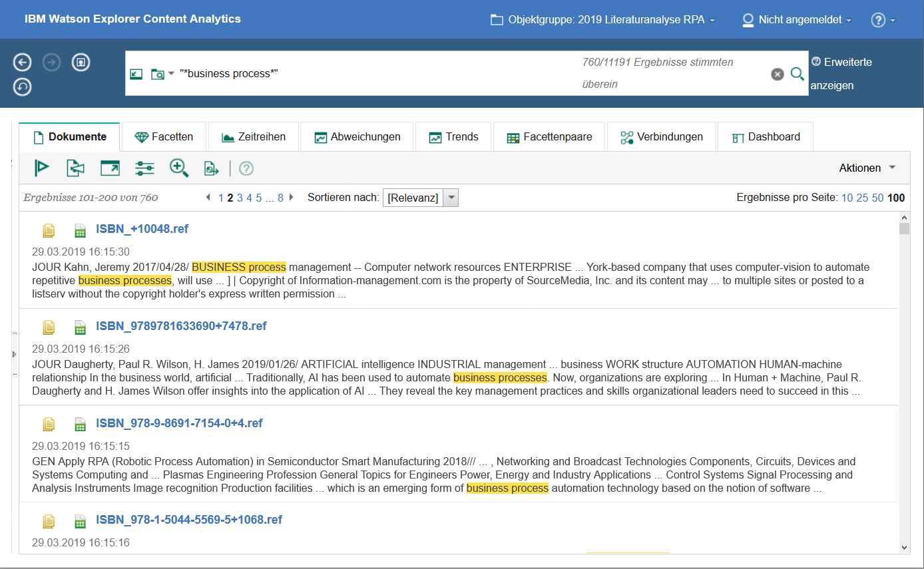Click the yellow document icon for ISBN_978-1-5044-5569-5+1068.ref
The image size is (924, 569).
click(49, 521)
